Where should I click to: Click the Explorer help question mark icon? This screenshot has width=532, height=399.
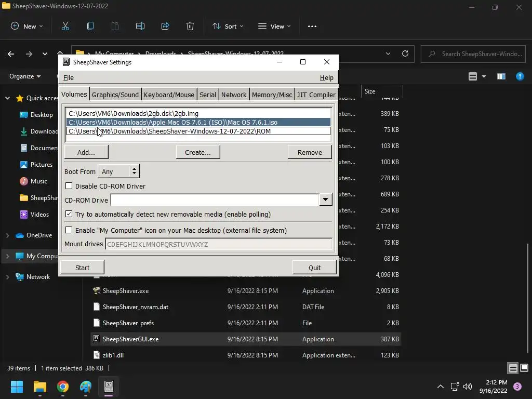(520, 76)
